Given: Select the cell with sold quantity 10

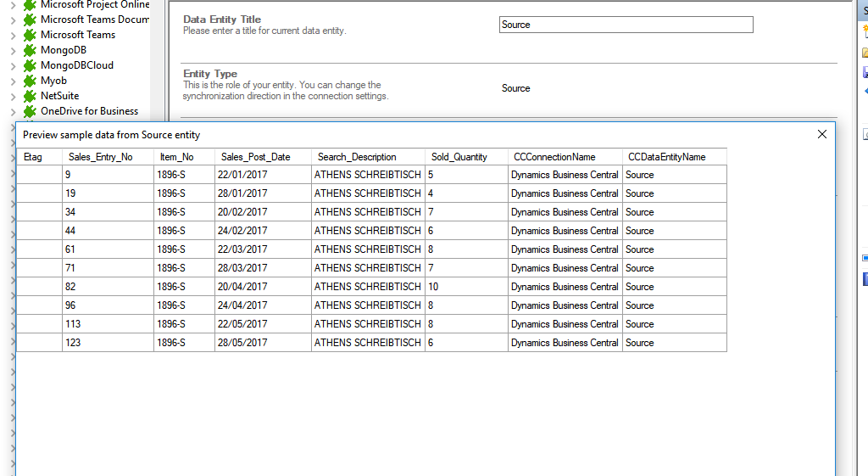Looking at the screenshot, I should click(x=466, y=287).
